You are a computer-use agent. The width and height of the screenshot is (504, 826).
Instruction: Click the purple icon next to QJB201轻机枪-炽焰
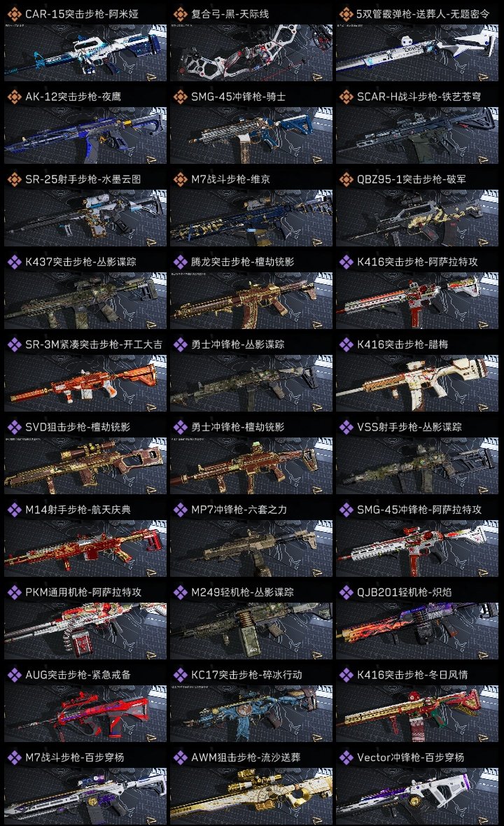coord(346,592)
